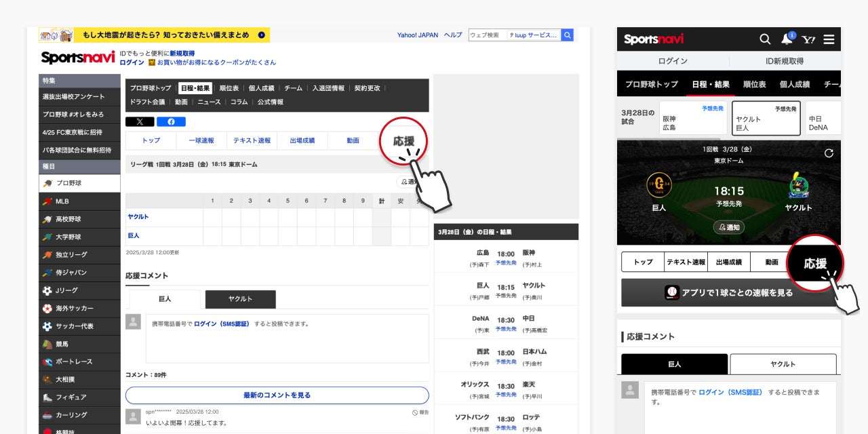Open the mobile hamburger menu
The width and height of the screenshot is (868, 434).
[x=829, y=39]
